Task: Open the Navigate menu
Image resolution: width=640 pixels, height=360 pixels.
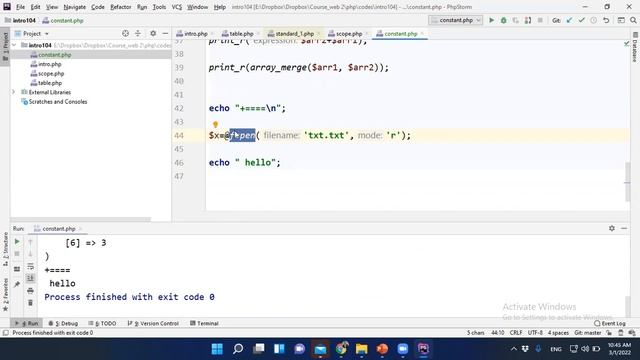Action: tap(75, 7)
